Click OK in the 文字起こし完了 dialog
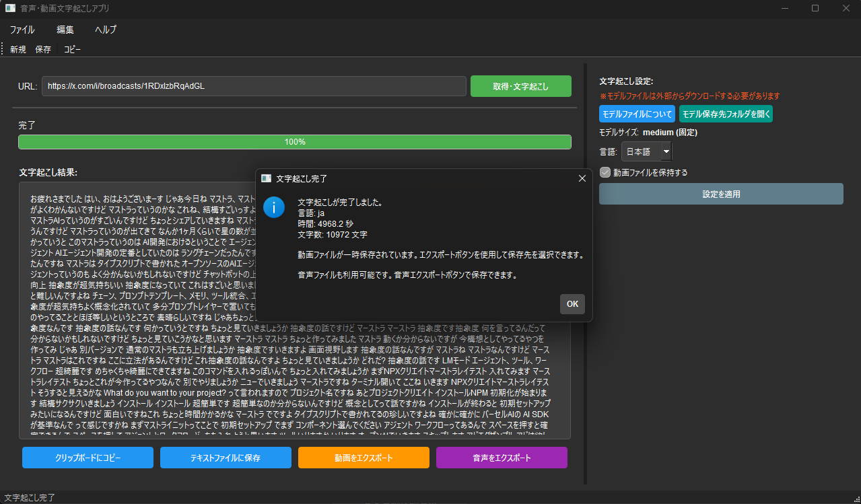 [572, 303]
